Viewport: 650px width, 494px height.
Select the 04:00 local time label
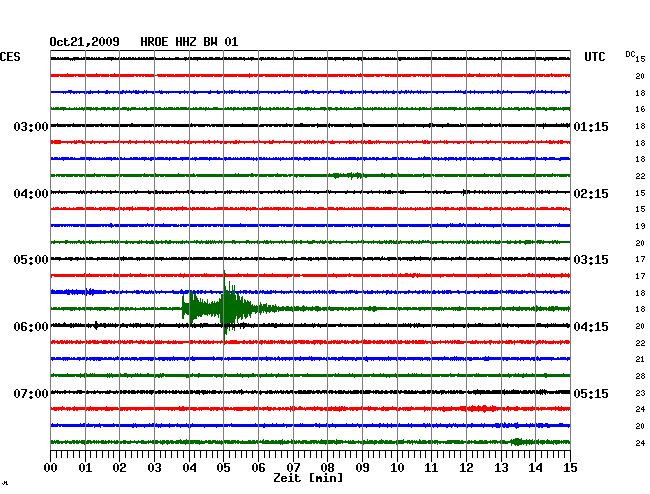click(x=31, y=194)
